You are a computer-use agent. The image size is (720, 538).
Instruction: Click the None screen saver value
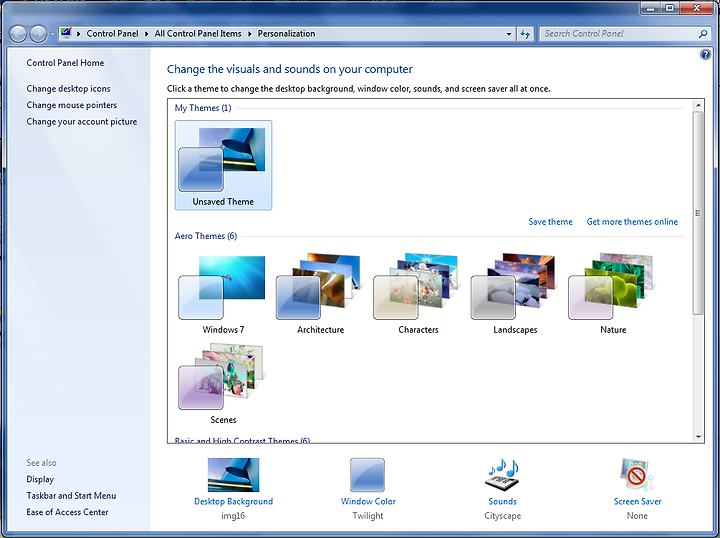(637, 516)
